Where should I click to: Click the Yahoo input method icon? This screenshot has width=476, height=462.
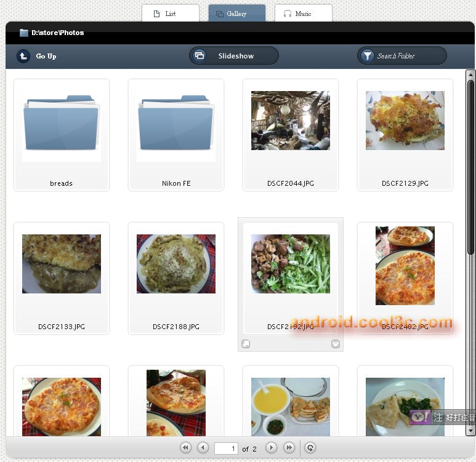tap(420, 417)
